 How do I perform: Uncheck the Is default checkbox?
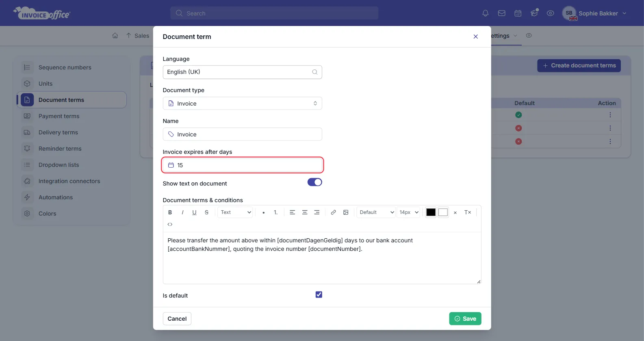[x=319, y=295]
